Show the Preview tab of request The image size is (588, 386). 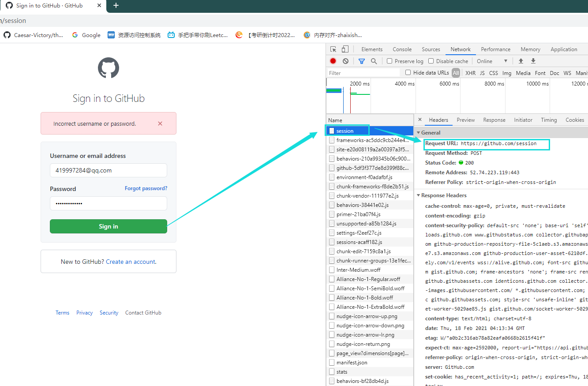click(466, 120)
